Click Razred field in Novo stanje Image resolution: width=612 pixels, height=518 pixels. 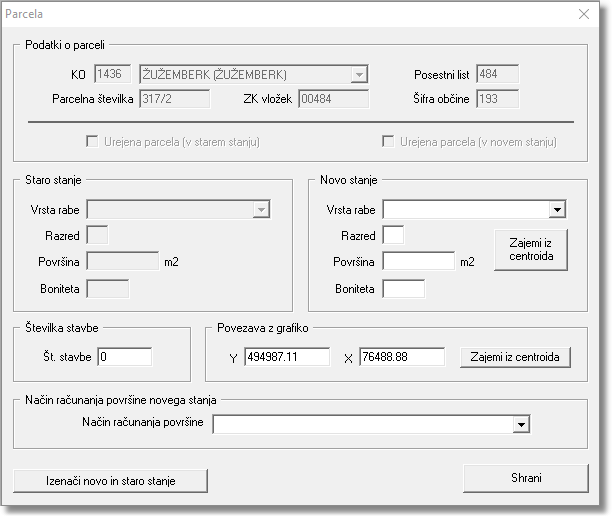[394, 236]
